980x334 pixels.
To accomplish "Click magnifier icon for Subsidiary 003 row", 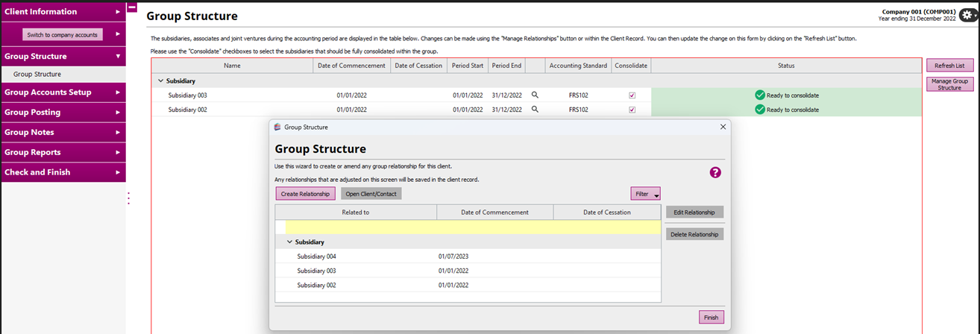I will point(535,95).
